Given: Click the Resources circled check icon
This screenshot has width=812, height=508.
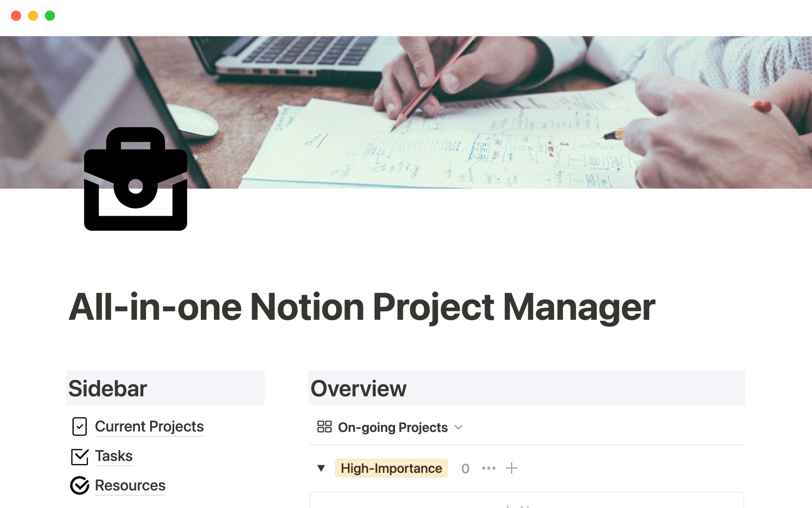Looking at the screenshot, I should pos(80,486).
